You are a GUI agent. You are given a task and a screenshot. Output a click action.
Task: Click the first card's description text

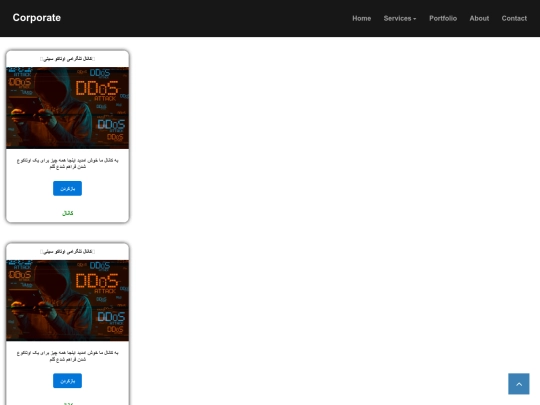tap(68, 163)
